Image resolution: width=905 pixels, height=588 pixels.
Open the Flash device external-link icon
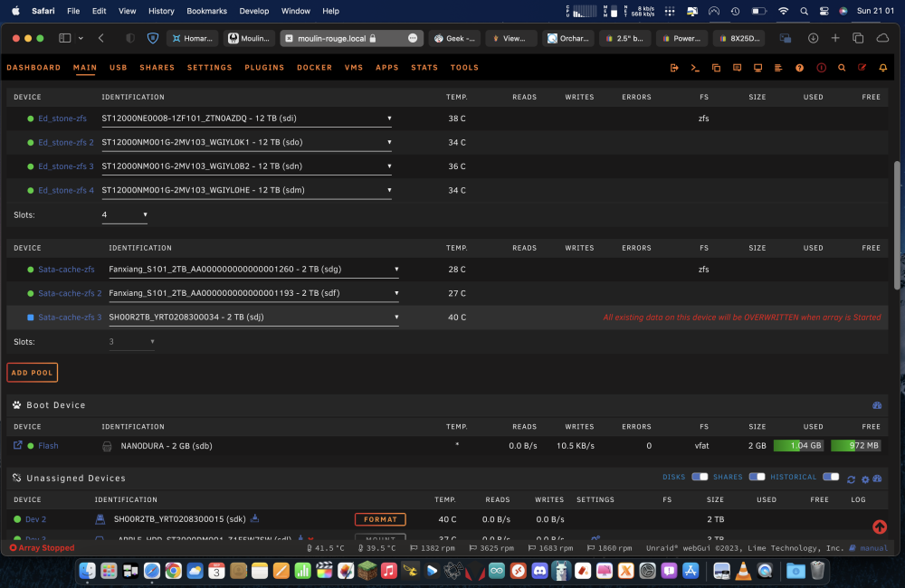(x=18, y=445)
